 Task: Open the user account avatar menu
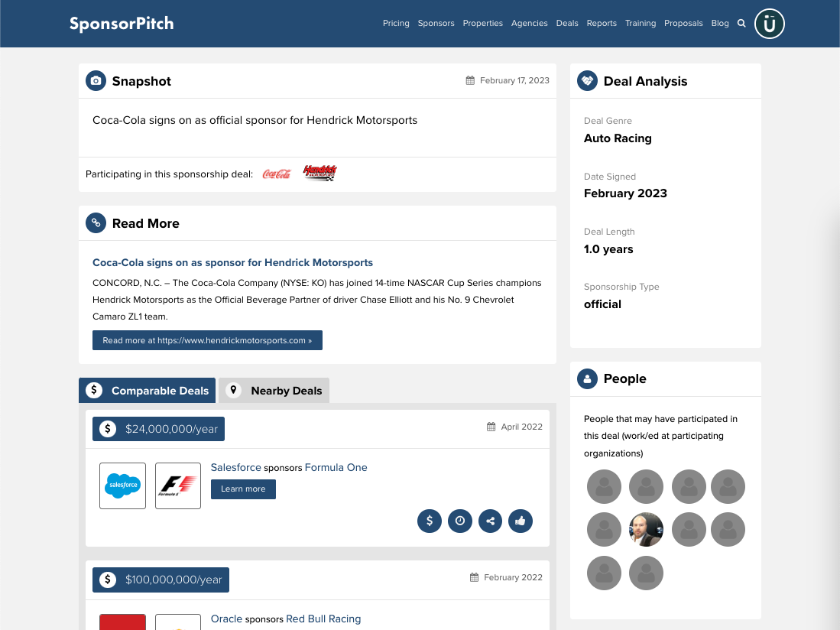click(769, 24)
